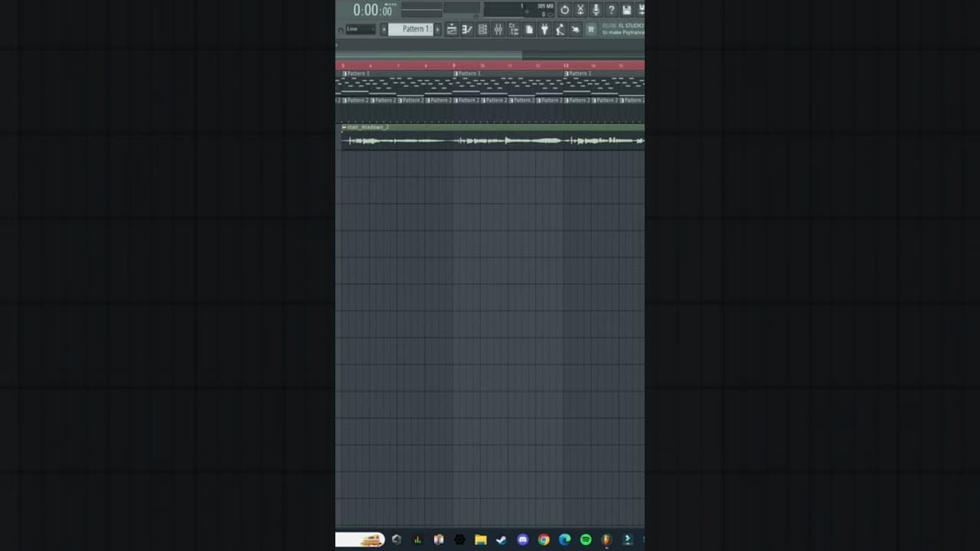Click the playlist horizontal scrollbar thumb
Screen dimensions: 980x551
(429, 55)
